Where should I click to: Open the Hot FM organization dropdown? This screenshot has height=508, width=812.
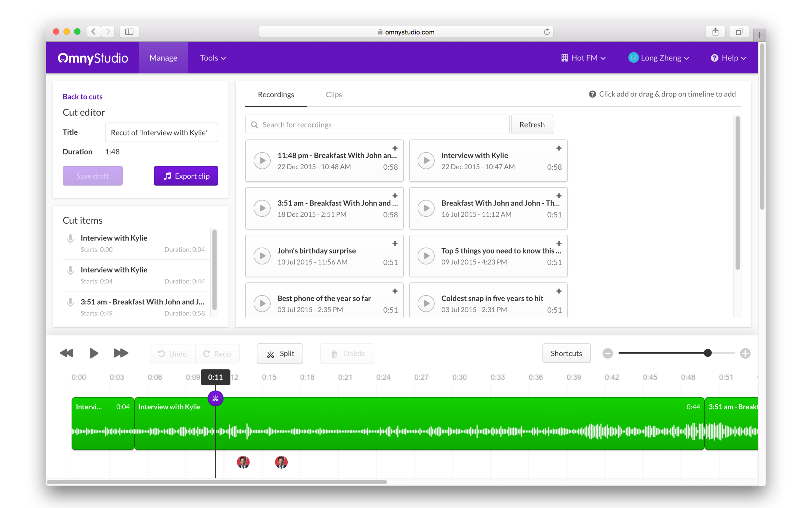[583, 58]
